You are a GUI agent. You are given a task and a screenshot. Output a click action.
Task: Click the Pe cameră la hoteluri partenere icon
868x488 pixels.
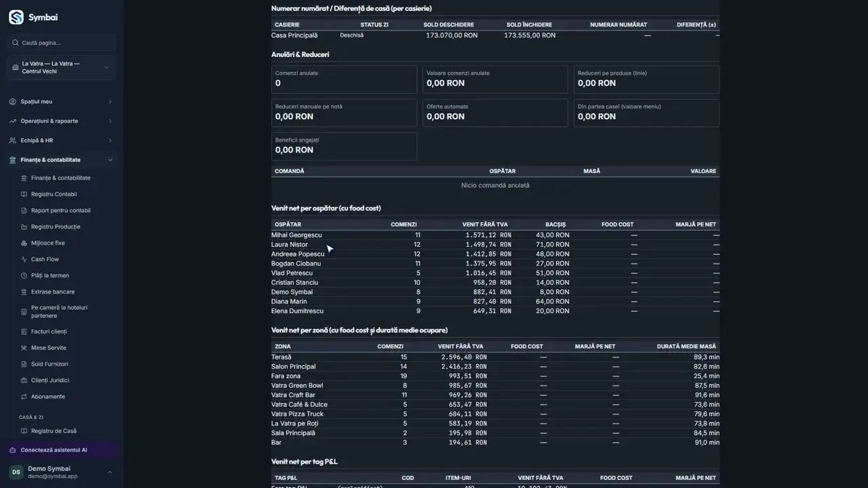(24, 312)
